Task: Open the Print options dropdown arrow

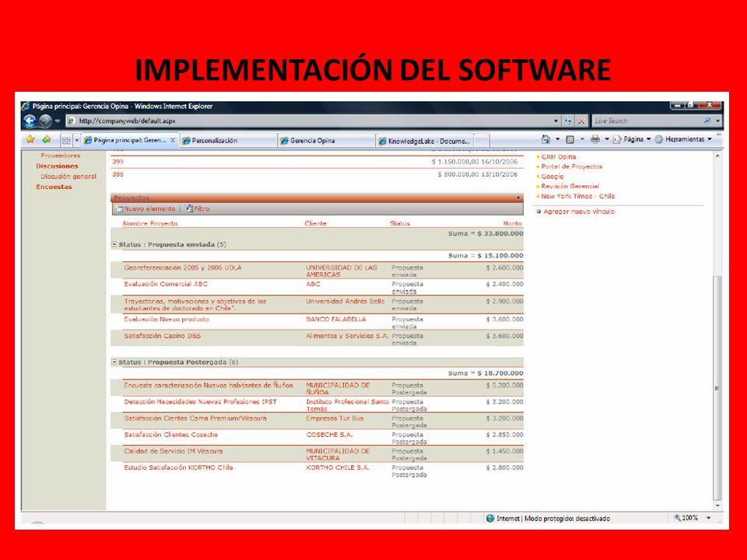Action: tap(607, 139)
